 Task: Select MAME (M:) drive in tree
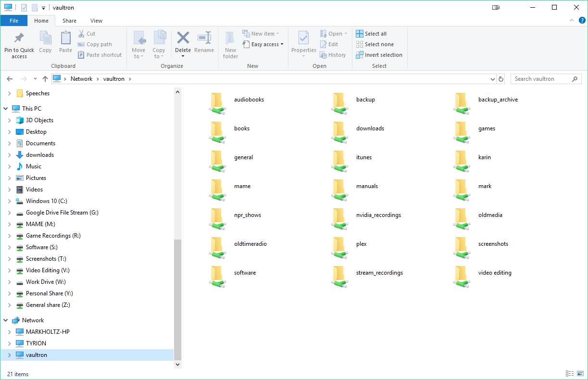coord(40,224)
